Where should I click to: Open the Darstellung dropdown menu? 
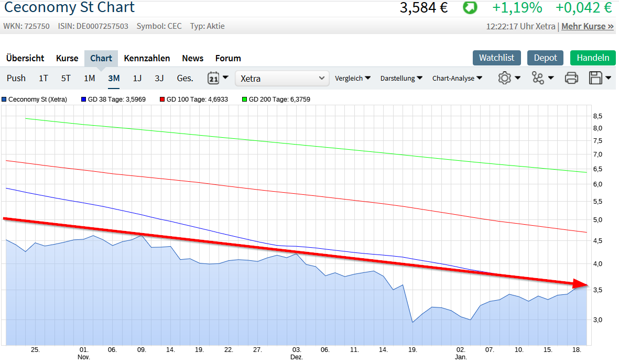(x=401, y=78)
